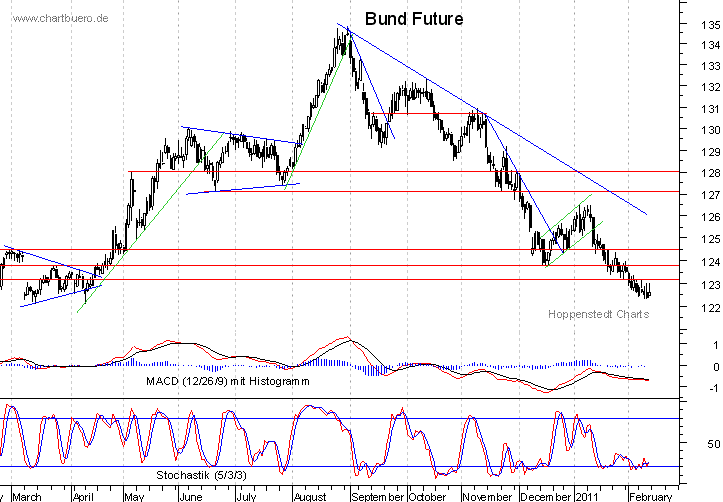The image size is (723, 502).
Task: Click the 124 price axis label
Action: [x=711, y=262]
